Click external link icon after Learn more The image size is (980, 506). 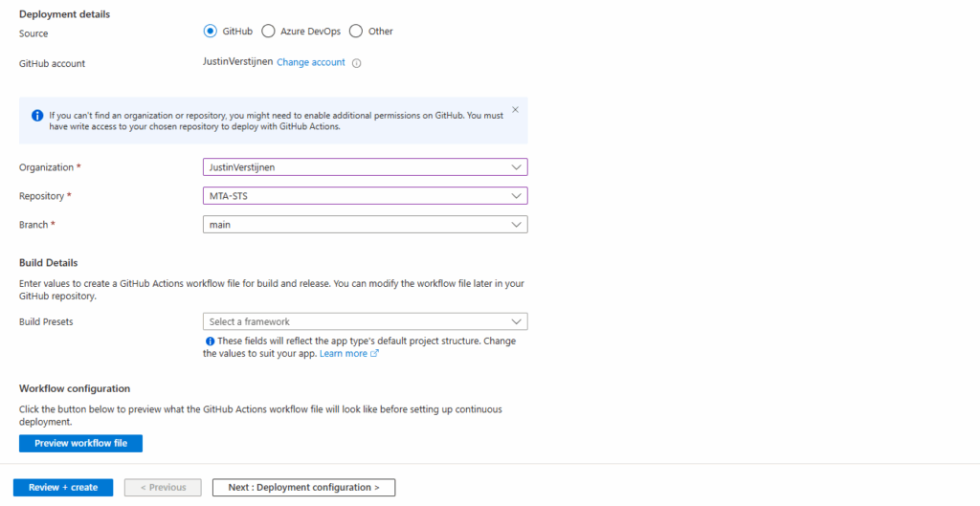point(374,353)
